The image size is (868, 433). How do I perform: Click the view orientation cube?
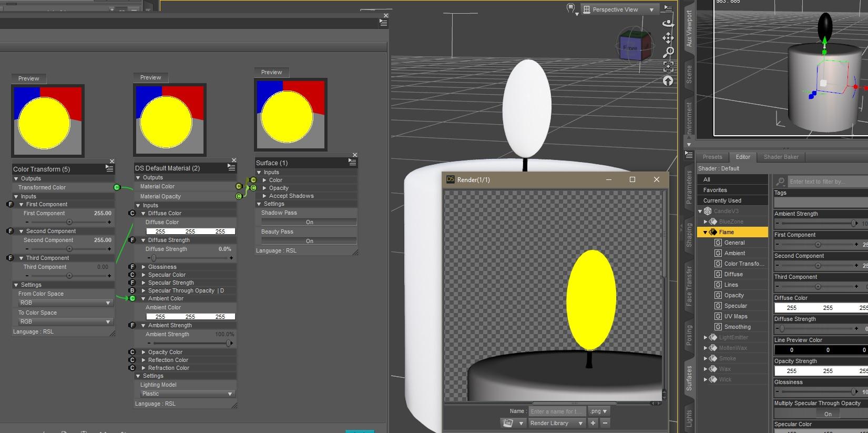click(x=635, y=45)
